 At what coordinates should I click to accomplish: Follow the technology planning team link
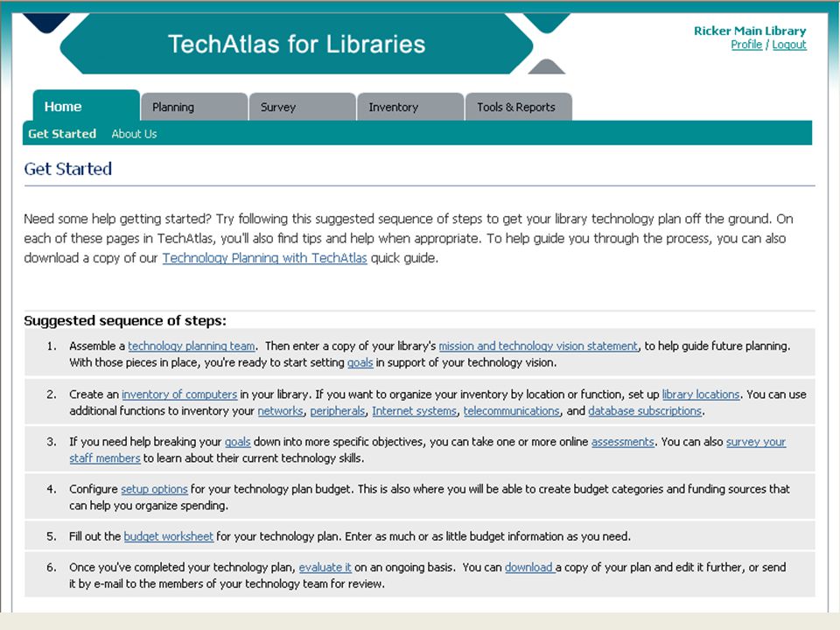click(192, 346)
